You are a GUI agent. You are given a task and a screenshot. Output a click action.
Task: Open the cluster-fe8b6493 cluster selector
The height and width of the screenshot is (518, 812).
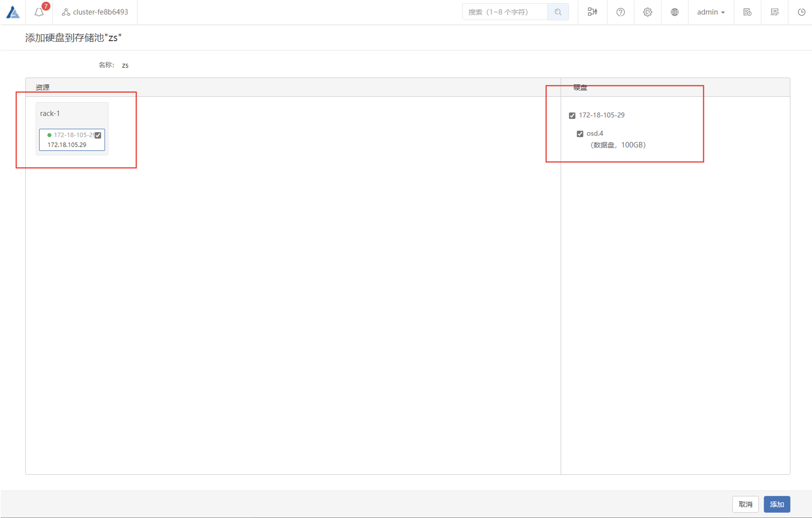point(95,12)
